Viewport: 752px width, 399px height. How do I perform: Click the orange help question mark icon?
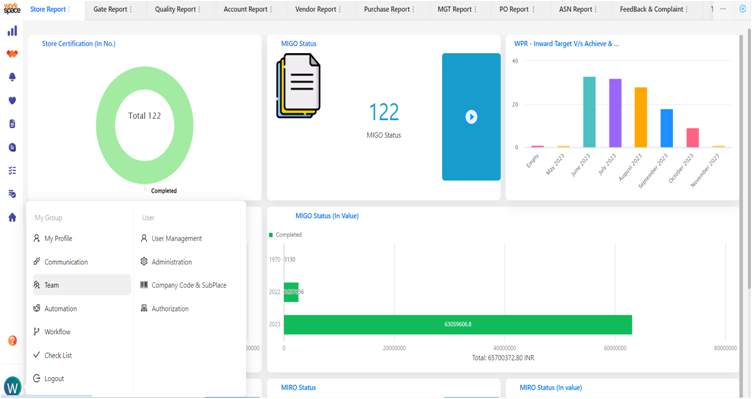click(12, 340)
